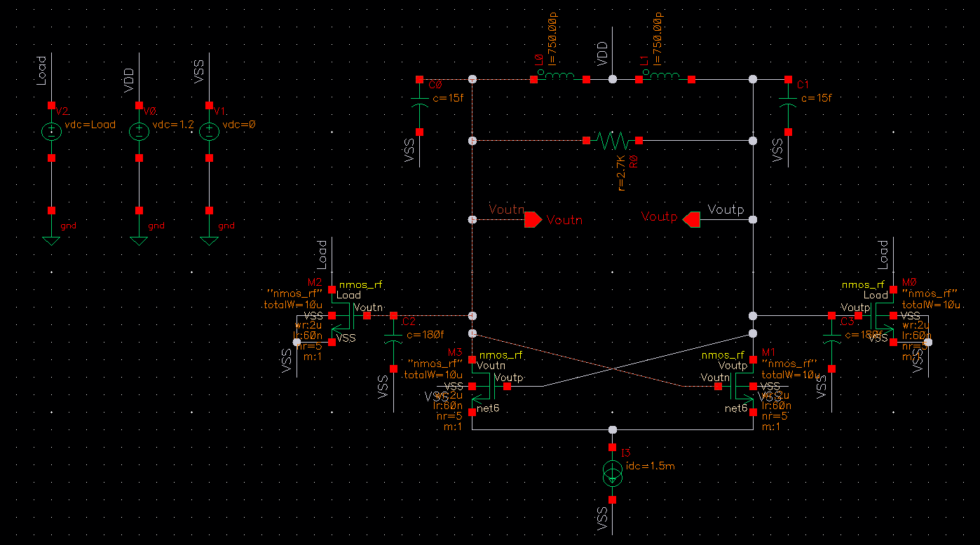Select the Voutp output pin symbol
Image resolution: width=980 pixels, height=545 pixels.
pyautogui.click(x=693, y=218)
